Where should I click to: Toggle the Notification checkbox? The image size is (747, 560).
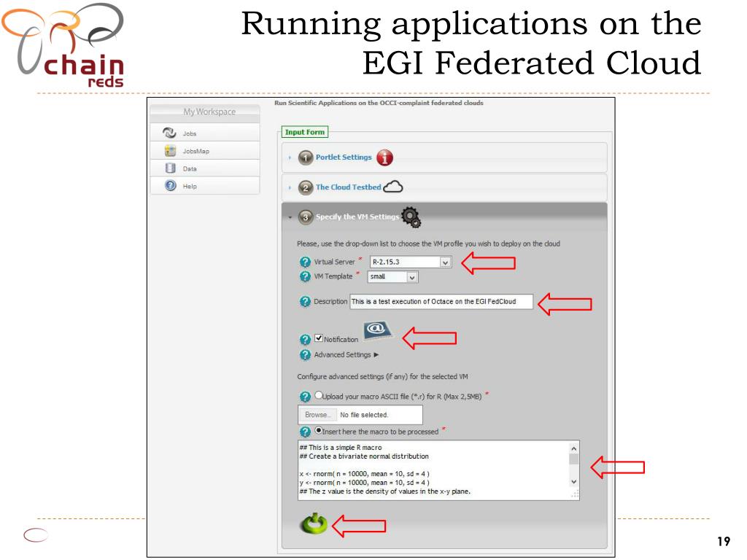pyautogui.click(x=319, y=338)
